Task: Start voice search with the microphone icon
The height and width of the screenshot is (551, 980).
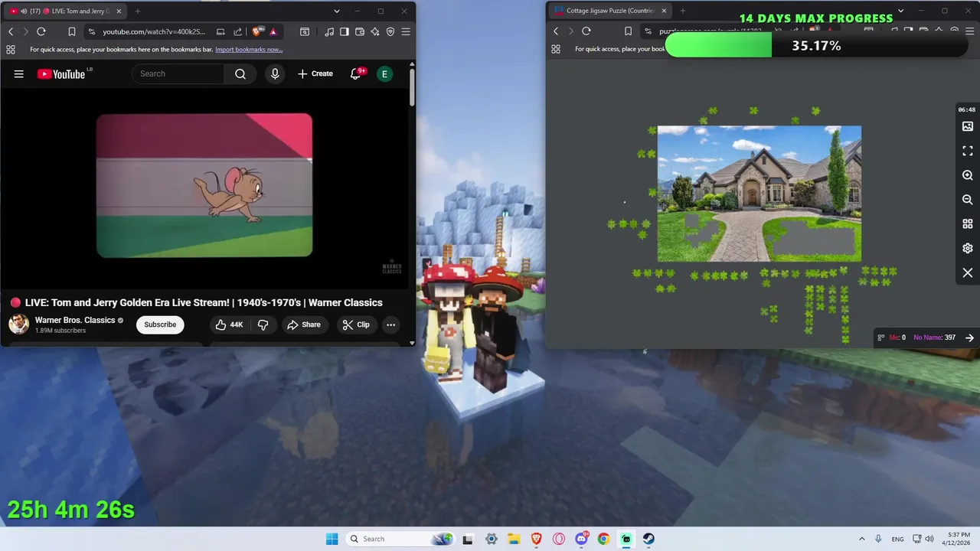Action: click(x=275, y=73)
